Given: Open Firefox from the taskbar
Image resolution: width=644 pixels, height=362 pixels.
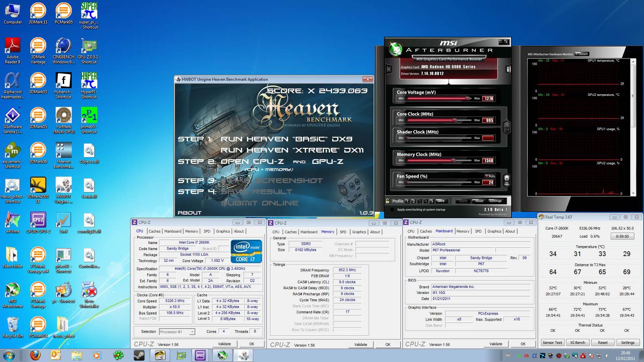Looking at the screenshot, I should [35, 355].
